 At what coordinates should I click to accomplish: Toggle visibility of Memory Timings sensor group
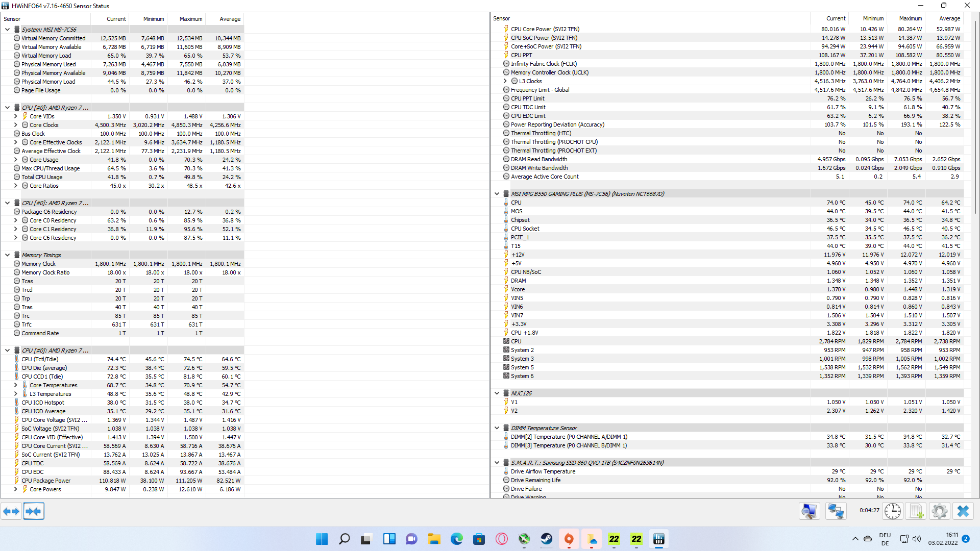point(8,254)
